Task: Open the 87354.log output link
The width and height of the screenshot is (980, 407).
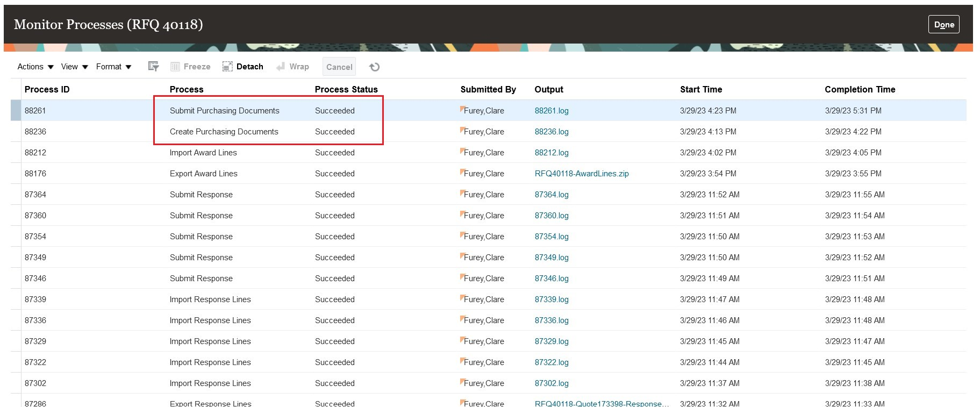Action: [552, 237]
